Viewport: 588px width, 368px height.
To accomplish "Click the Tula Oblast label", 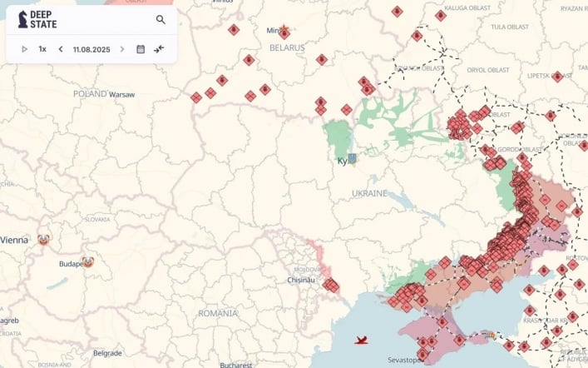I will pos(510,27).
